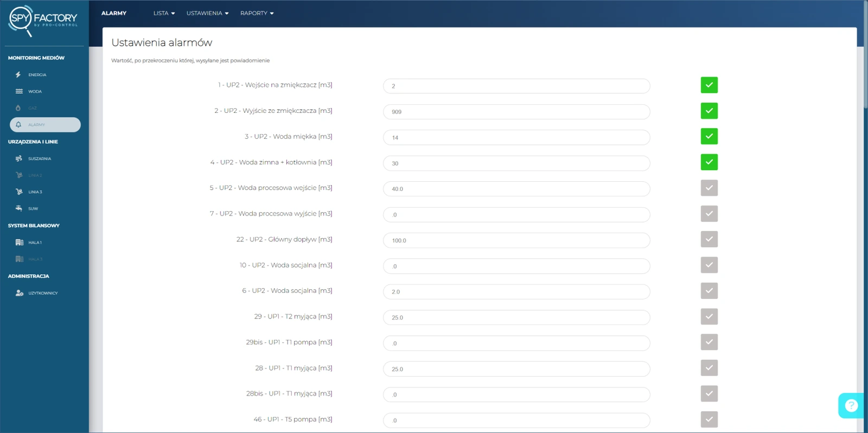Enable the gray checkmark for Główny dopływ

pos(709,239)
